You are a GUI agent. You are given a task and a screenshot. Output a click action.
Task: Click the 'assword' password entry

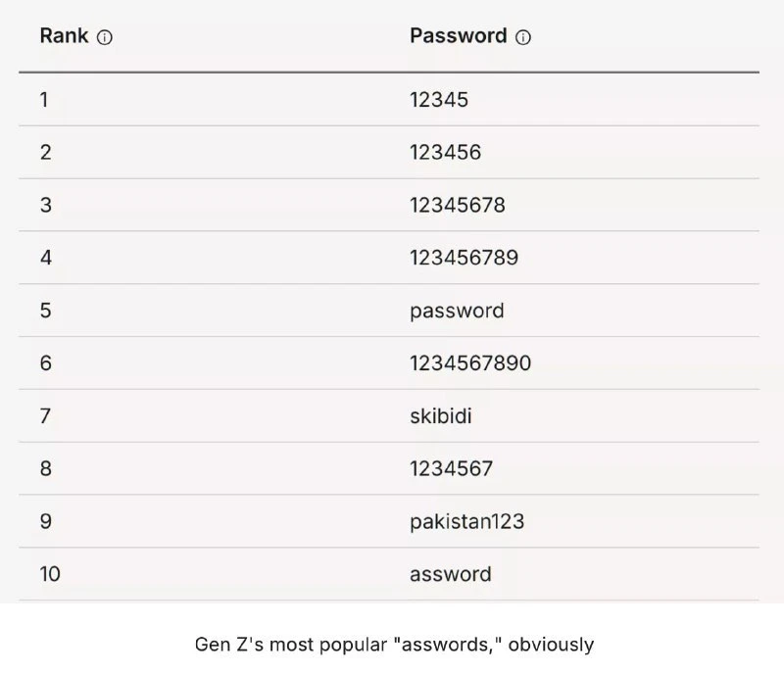450,574
